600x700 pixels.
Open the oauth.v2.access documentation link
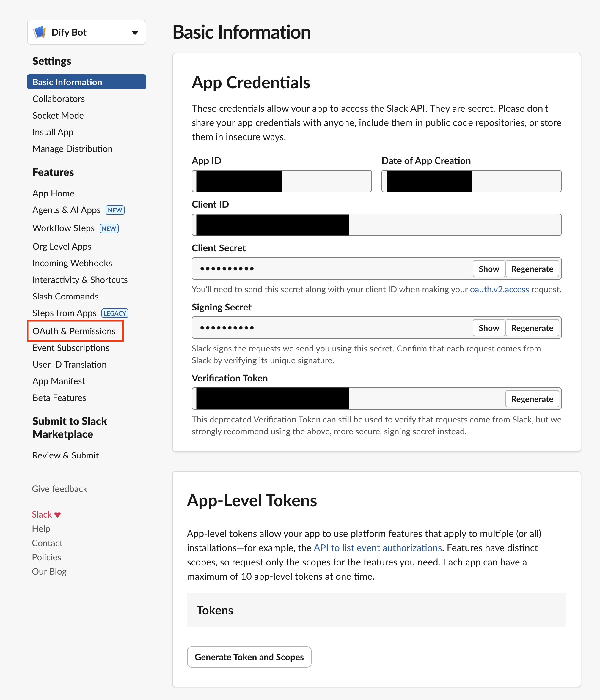499,289
